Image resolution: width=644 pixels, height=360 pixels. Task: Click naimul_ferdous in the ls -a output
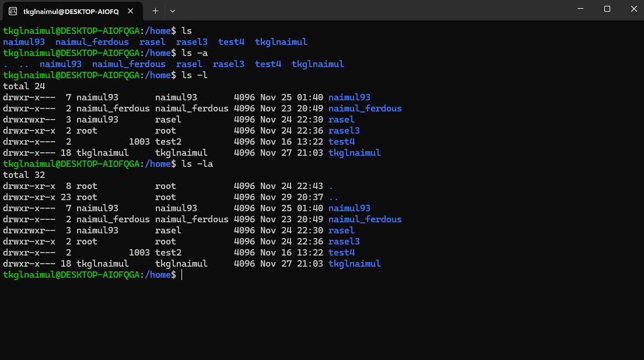tap(129, 64)
